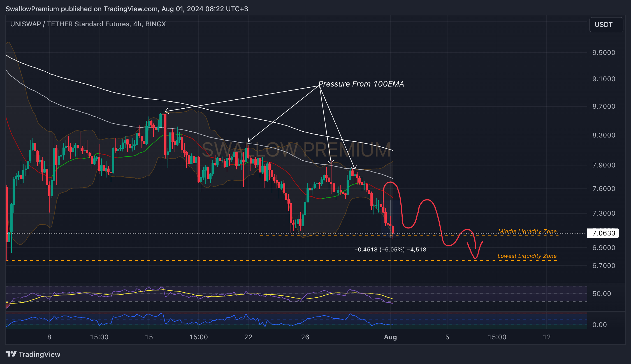Click the 0.00 oscillator axis label

600,325
